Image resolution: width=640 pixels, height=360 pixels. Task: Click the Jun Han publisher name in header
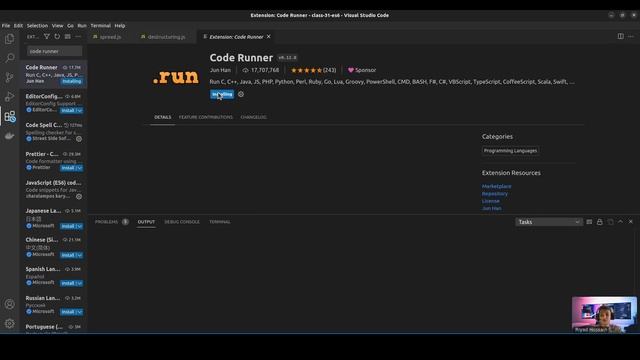tap(220, 70)
